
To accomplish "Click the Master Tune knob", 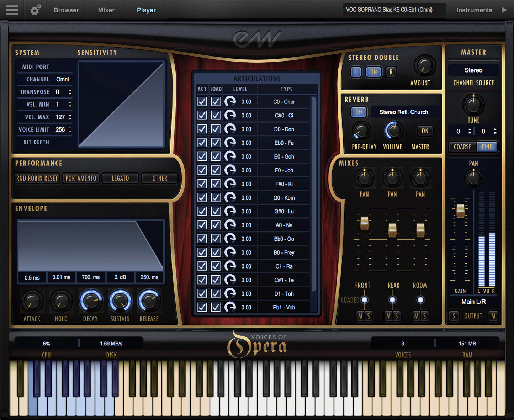I will tap(473, 105).
